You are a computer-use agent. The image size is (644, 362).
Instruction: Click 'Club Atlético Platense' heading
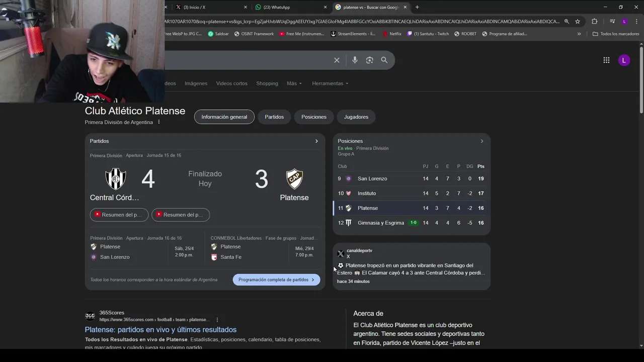tap(135, 111)
